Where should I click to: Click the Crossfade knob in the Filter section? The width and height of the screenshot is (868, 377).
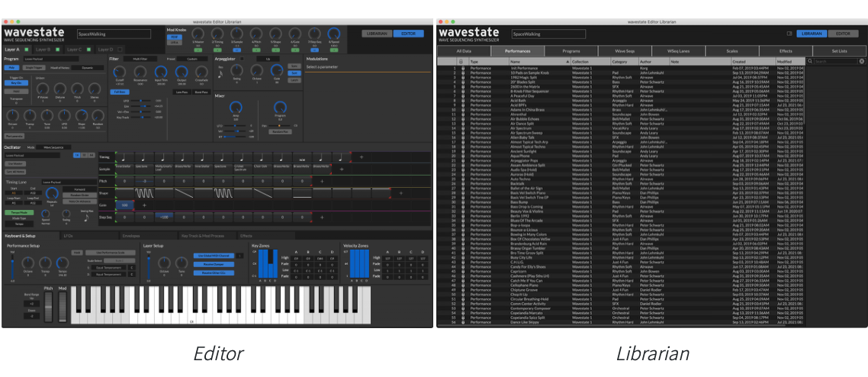click(201, 72)
